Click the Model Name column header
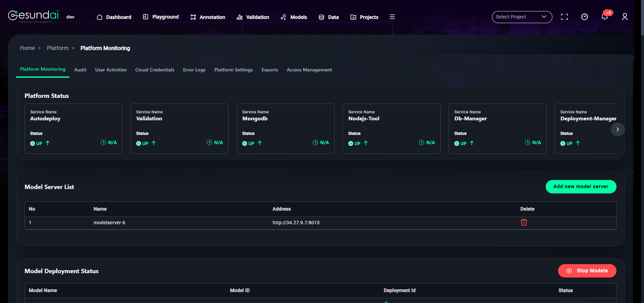Screen dimensions: 644x303 pos(43,290)
